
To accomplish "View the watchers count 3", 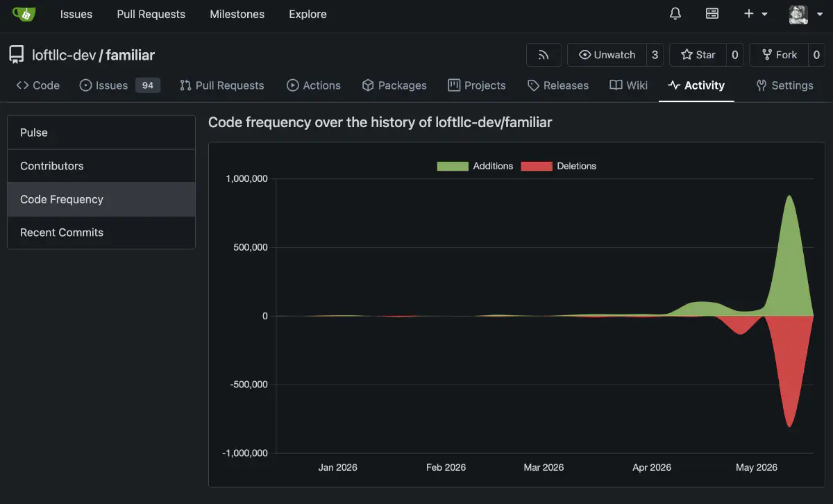I will (x=655, y=55).
